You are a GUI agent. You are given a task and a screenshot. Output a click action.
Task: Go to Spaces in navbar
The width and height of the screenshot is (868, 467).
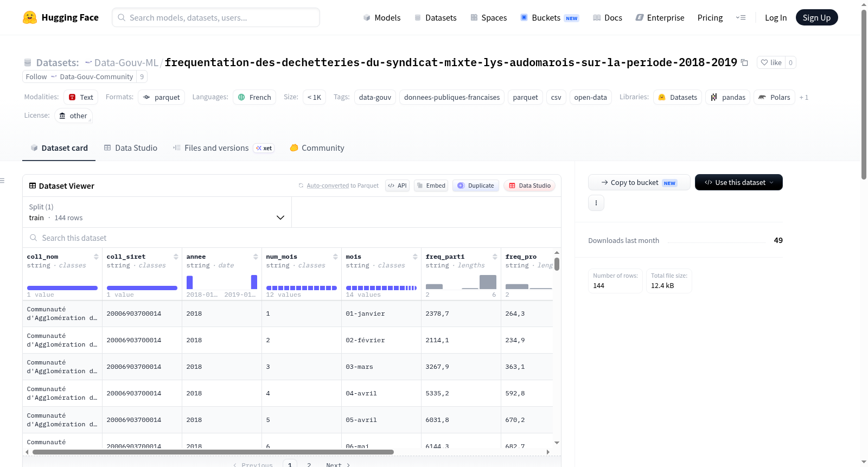point(488,17)
